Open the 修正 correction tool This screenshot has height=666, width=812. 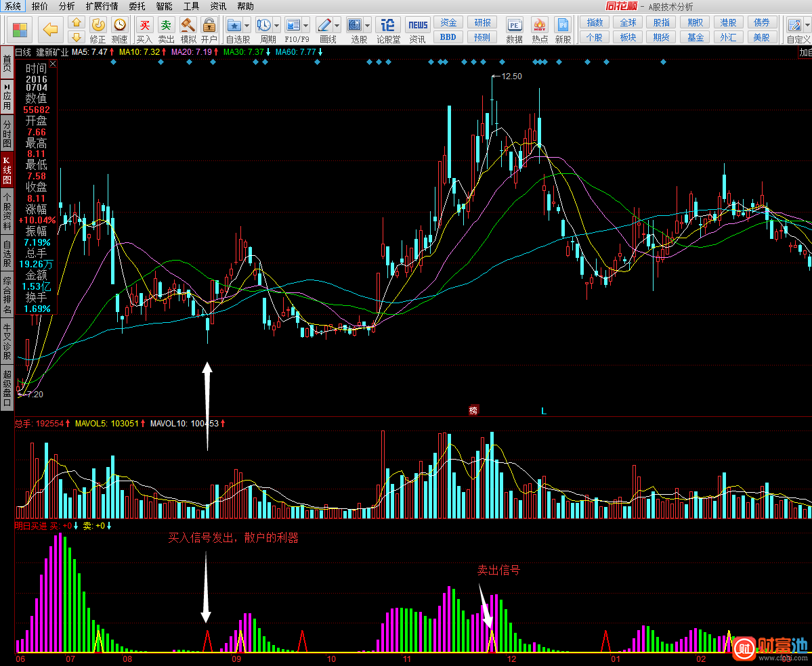(x=98, y=30)
